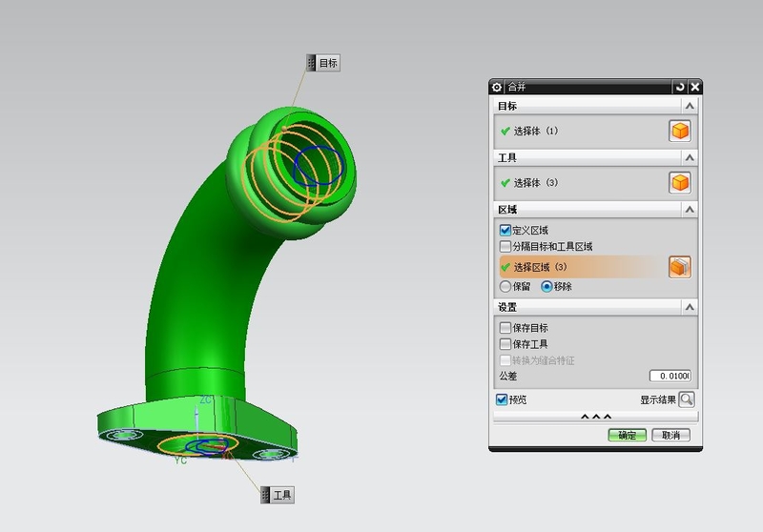This screenshot has width=763, height=532.
Task: Click the tool body selection cube icon
Action: 679,183
